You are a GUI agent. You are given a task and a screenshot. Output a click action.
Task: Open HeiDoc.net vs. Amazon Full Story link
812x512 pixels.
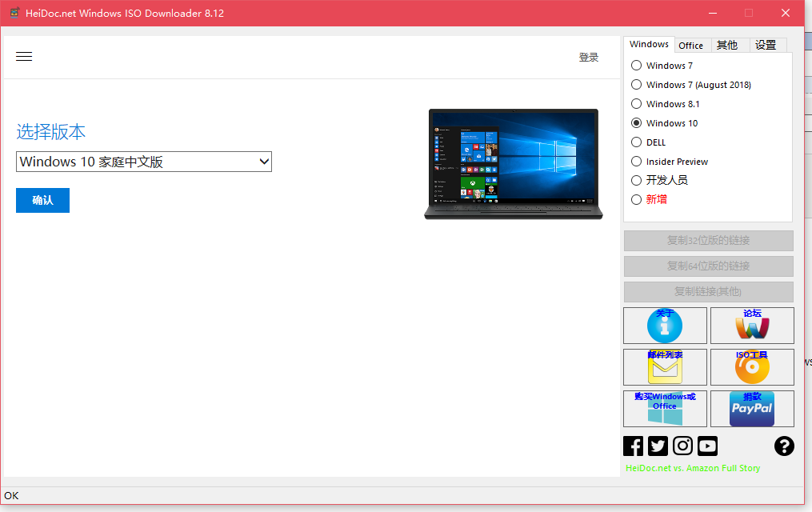tap(693, 468)
